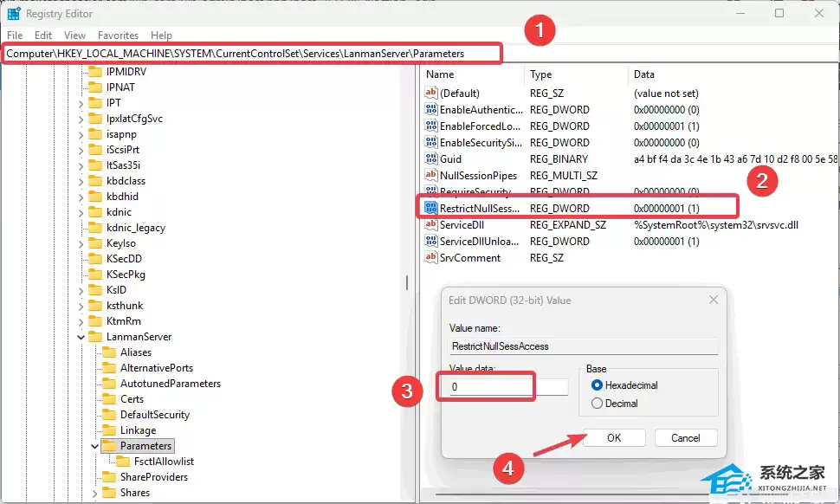The height and width of the screenshot is (504, 840).
Task: Open the Favorites menu
Action: click(118, 36)
